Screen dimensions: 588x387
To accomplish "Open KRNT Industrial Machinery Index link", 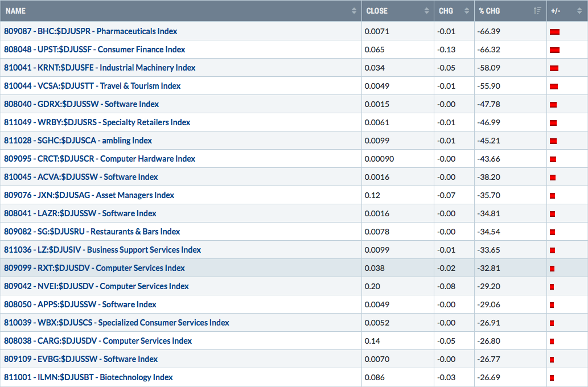I will click(100, 68).
